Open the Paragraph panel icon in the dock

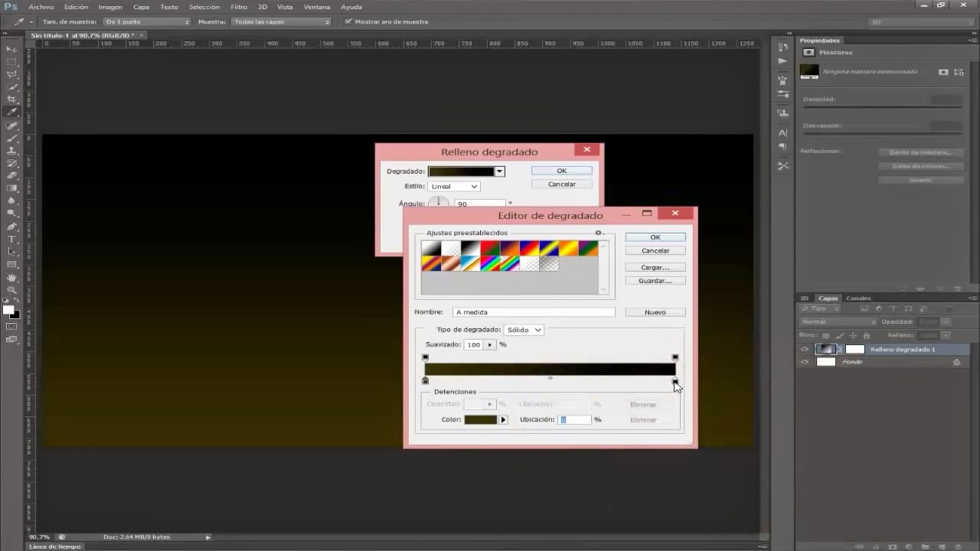(782, 146)
